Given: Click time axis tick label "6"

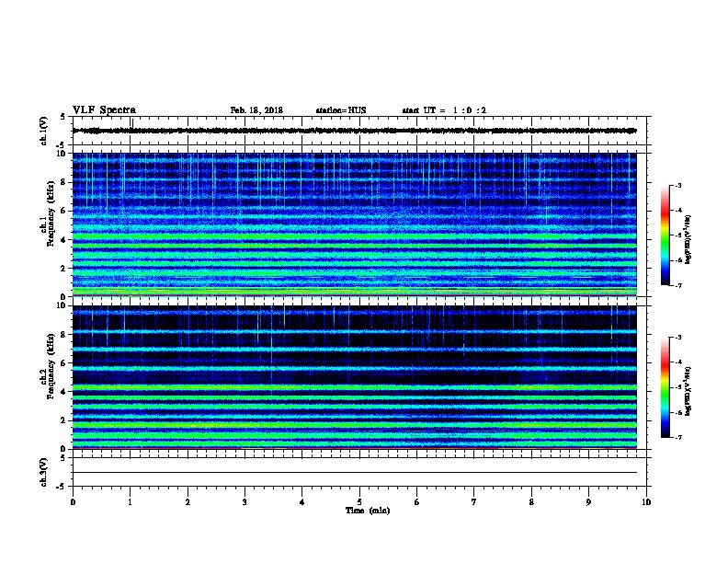Looking at the screenshot, I should (417, 502).
